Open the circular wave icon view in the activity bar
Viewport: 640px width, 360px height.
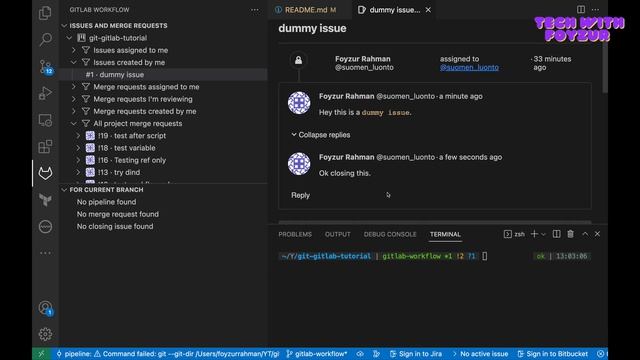[x=45, y=226]
